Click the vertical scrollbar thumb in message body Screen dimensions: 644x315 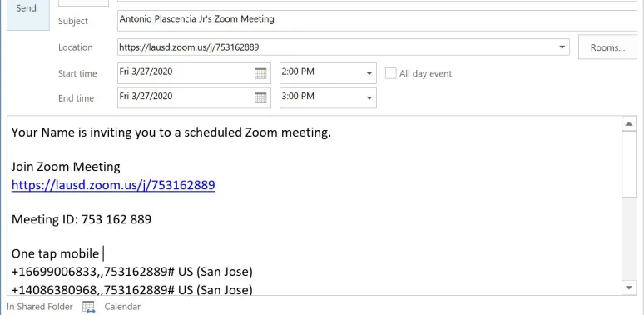pos(629,164)
